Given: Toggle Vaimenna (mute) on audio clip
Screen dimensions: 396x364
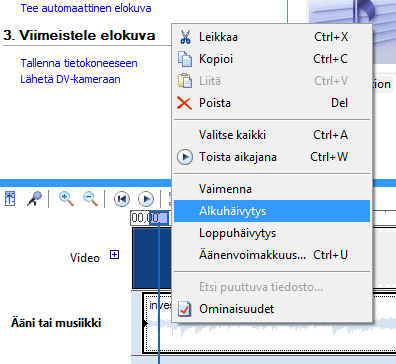Looking at the screenshot, I should coord(272,189).
